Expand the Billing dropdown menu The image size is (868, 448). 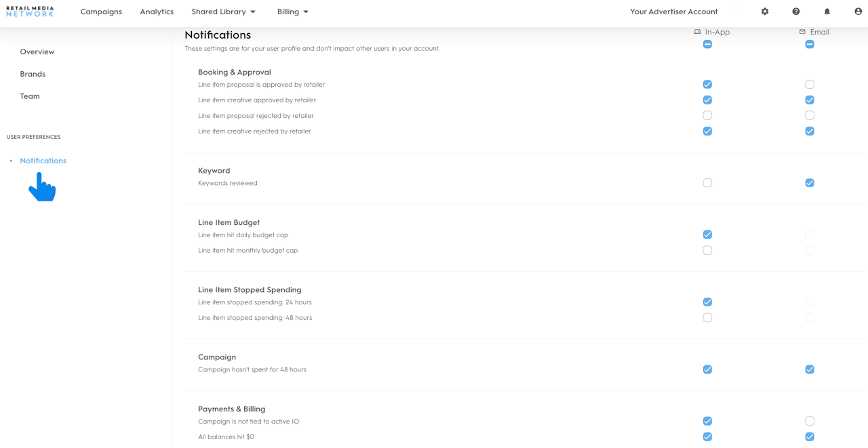coord(293,12)
